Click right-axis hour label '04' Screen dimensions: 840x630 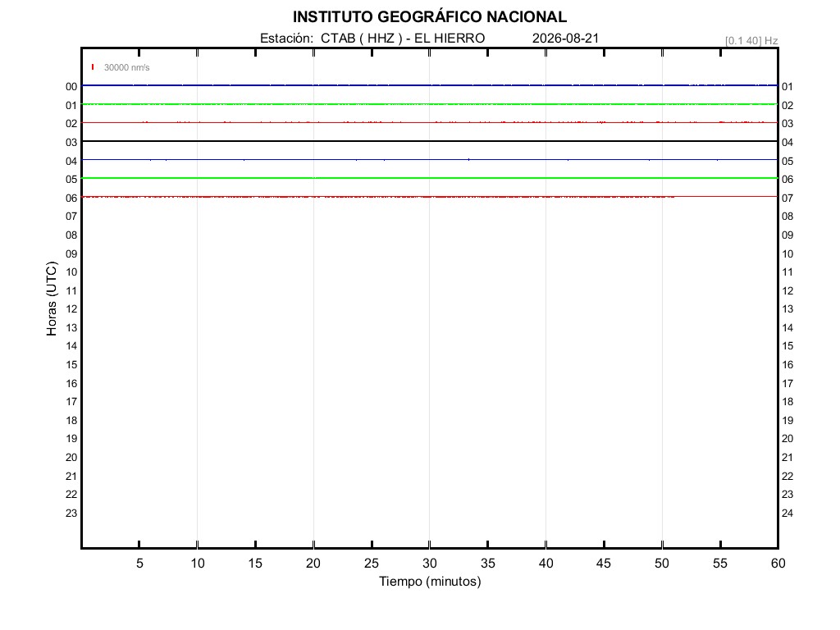787,143
